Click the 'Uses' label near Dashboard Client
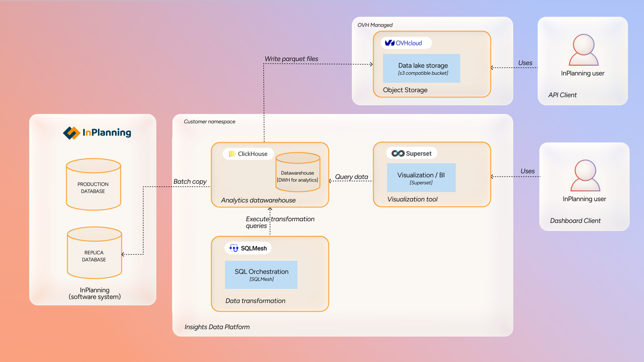Viewport: 644px width, 362px height. 528,171
